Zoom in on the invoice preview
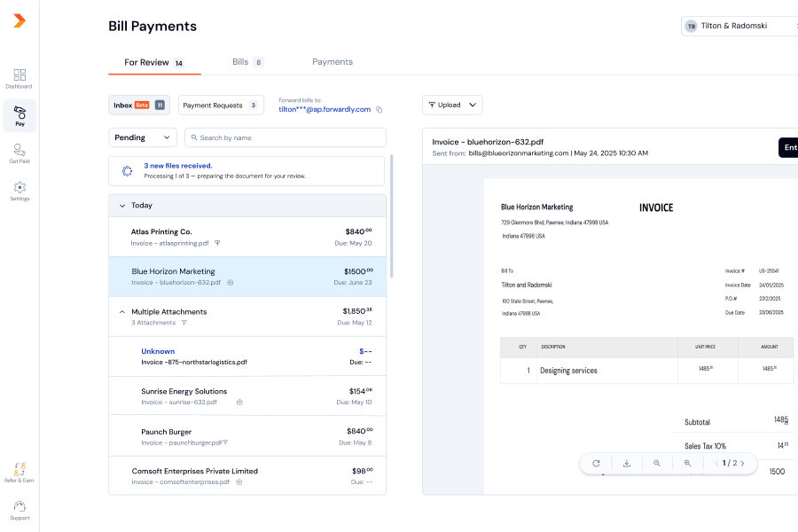Image resolution: width=798 pixels, height=532 pixels. tap(687, 463)
